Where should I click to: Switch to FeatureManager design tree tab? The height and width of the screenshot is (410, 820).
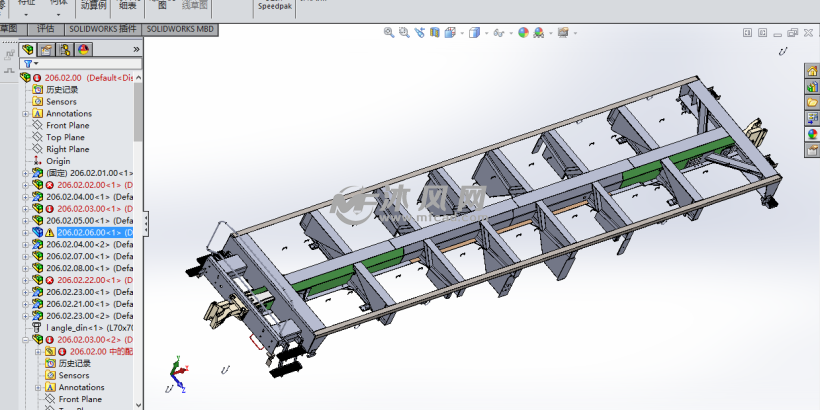pos(28,50)
